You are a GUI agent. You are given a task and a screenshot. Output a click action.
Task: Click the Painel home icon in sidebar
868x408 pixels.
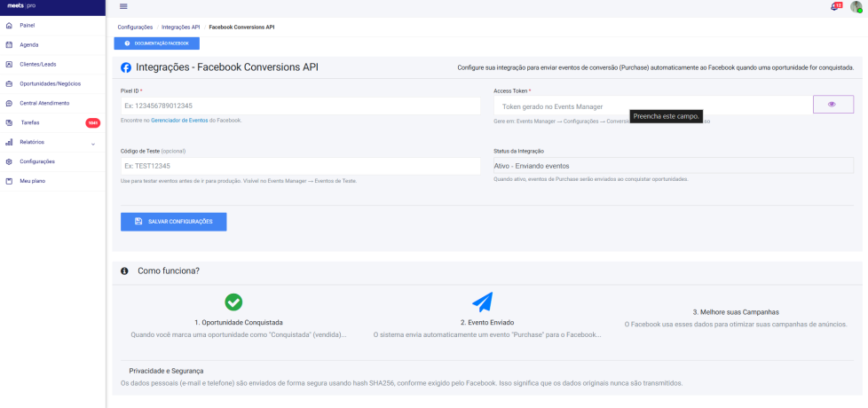click(9, 25)
